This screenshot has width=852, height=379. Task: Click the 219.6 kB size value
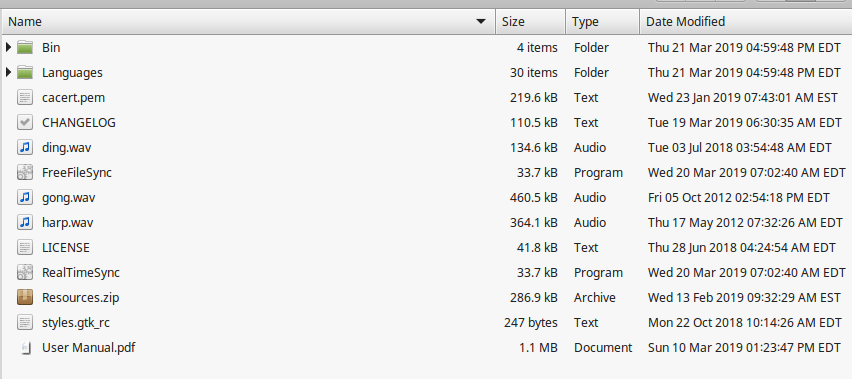(x=534, y=98)
